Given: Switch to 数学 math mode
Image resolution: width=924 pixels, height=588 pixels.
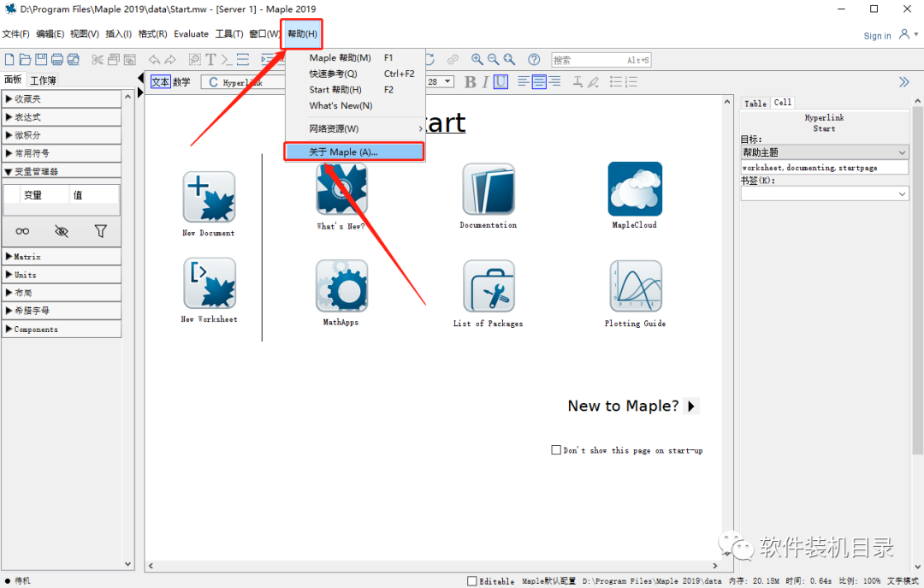Looking at the screenshot, I should tap(181, 82).
